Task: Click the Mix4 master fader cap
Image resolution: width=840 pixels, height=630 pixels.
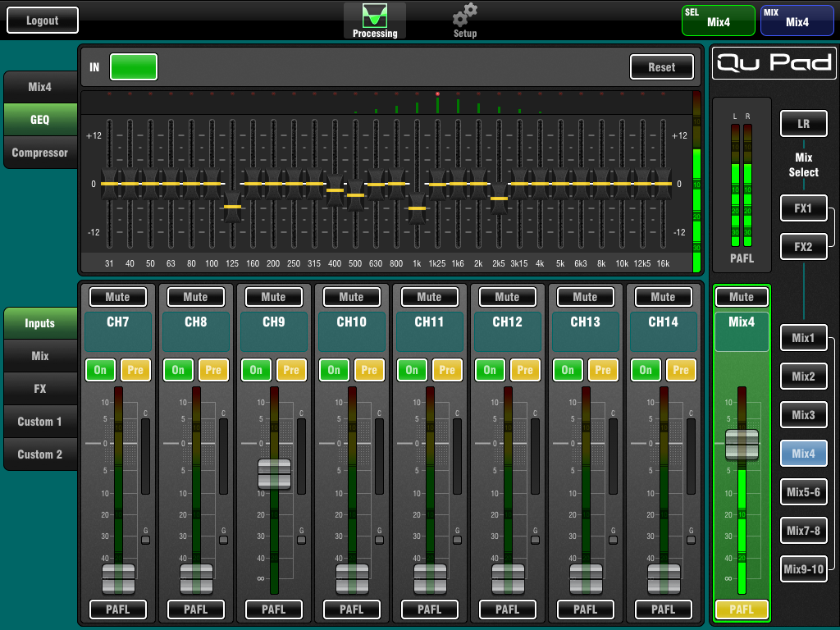Action: point(742,445)
